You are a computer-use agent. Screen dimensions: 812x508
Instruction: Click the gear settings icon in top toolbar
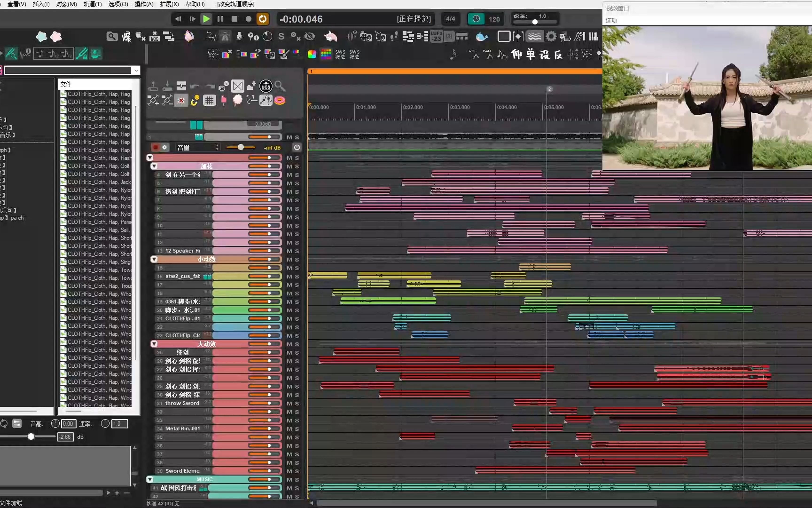[551, 36]
